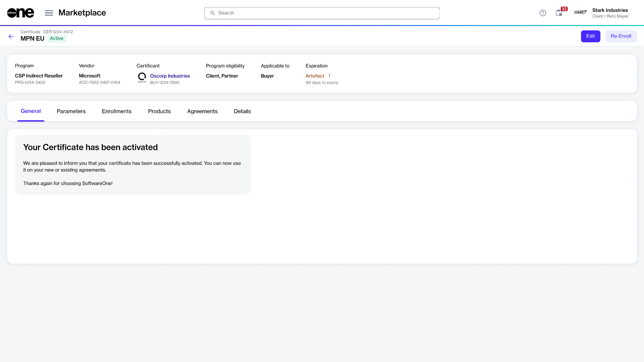The image size is (644, 362).
Task: Open the help question mark icon
Action: [543, 13]
